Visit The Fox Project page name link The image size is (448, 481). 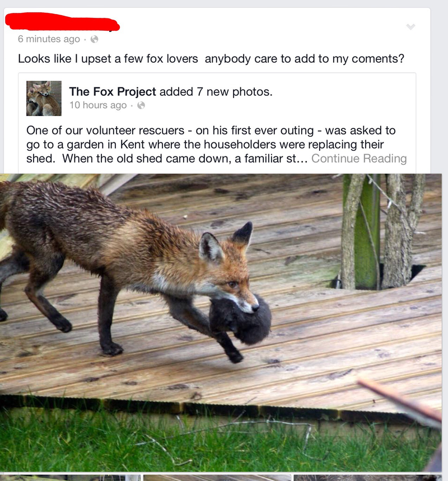tap(113, 92)
